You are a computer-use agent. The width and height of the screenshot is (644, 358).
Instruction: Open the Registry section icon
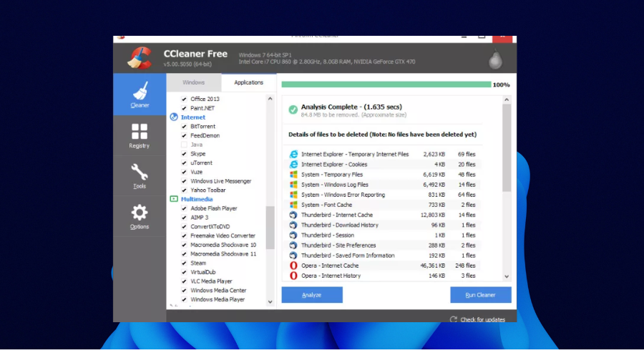pyautogui.click(x=140, y=132)
